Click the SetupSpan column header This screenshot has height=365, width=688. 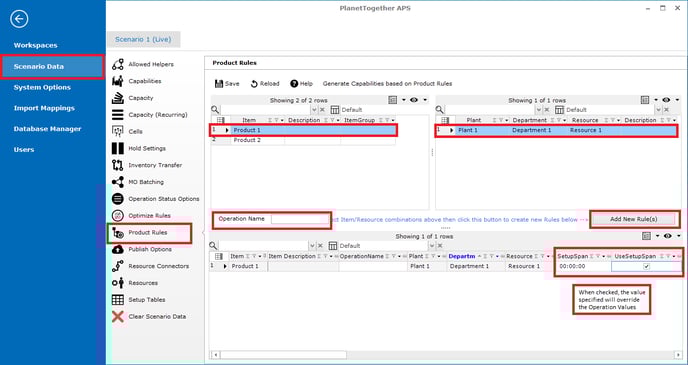572,256
